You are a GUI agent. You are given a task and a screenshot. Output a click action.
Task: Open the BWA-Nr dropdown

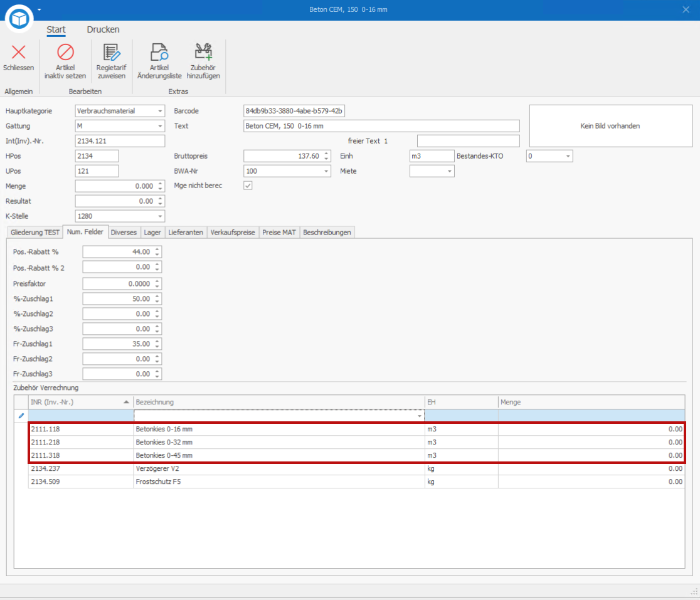click(326, 171)
